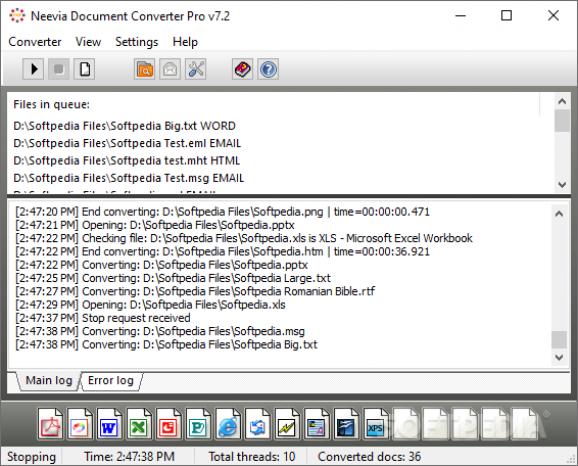Click log line End converting Softpedia.png
The height and width of the screenshot is (466, 578).
point(223,212)
